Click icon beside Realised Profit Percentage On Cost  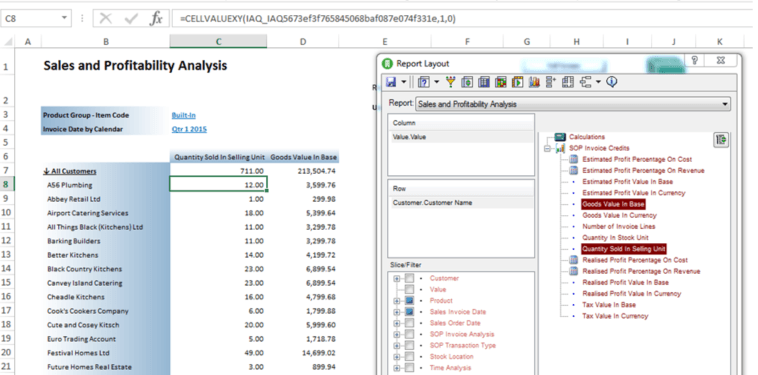tap(573, 260)
